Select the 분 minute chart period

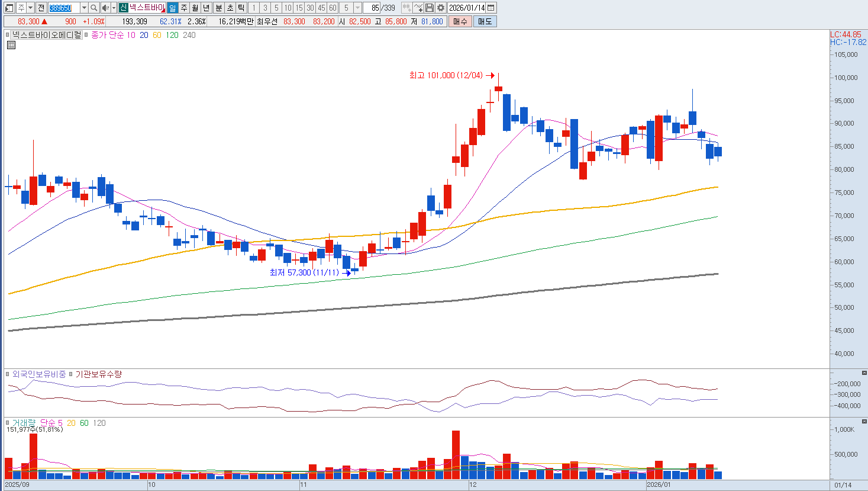218,8
